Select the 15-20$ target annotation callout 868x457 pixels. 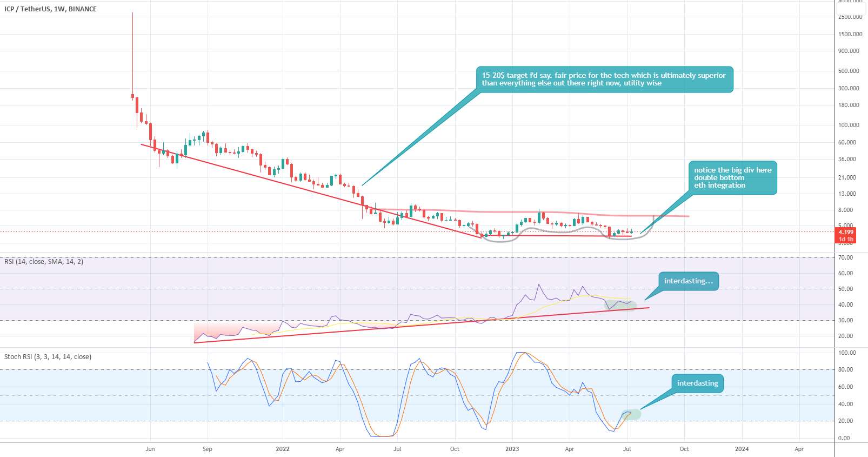point(604,80)
